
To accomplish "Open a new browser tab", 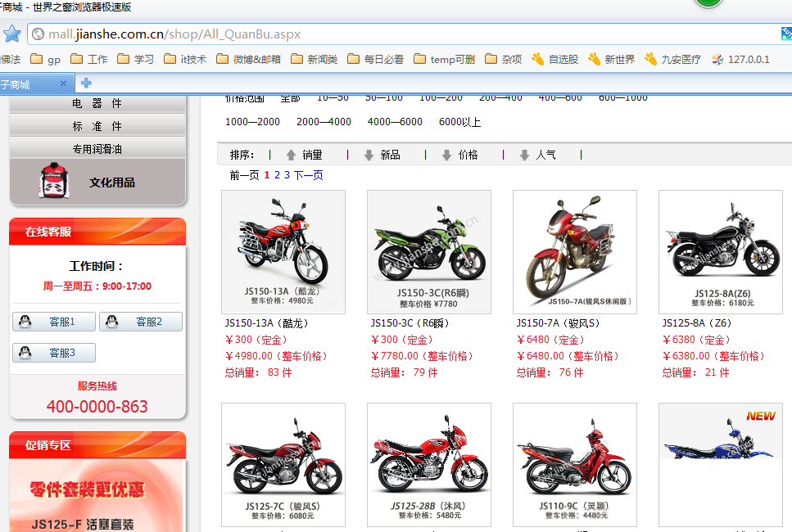I will pyautogui.click(x=86, y=83).
